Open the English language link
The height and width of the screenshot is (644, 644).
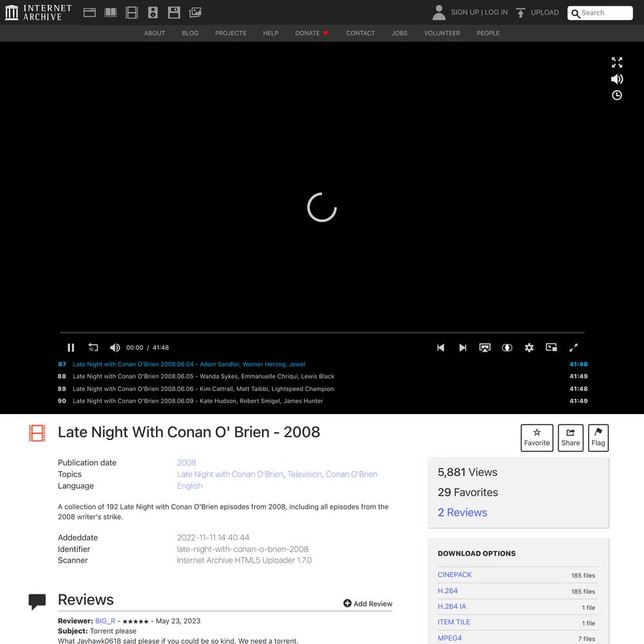coord(189,486)
